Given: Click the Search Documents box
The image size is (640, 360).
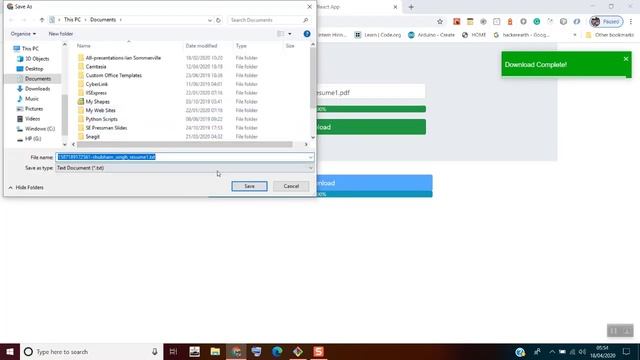Looking at the screenshot, I should click(269, 20).
